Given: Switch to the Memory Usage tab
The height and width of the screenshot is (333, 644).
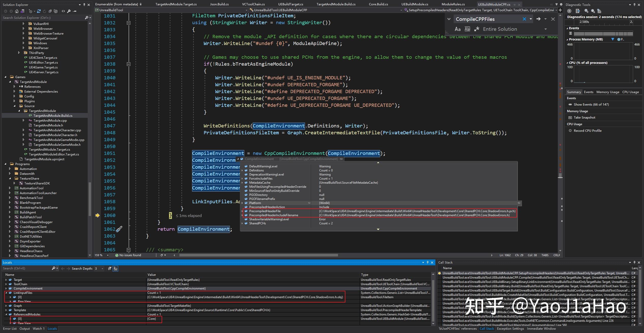Looking at the screenshot, I should (x=608, y=92).
